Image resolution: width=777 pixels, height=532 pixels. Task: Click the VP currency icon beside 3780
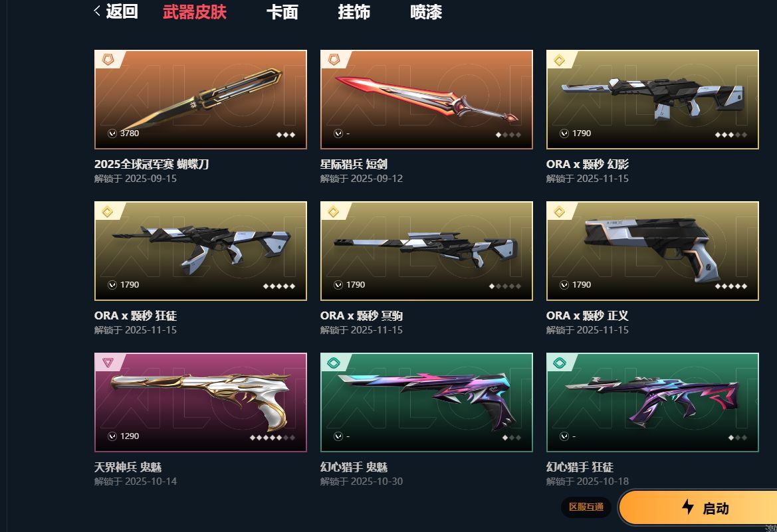click(112, 133)
